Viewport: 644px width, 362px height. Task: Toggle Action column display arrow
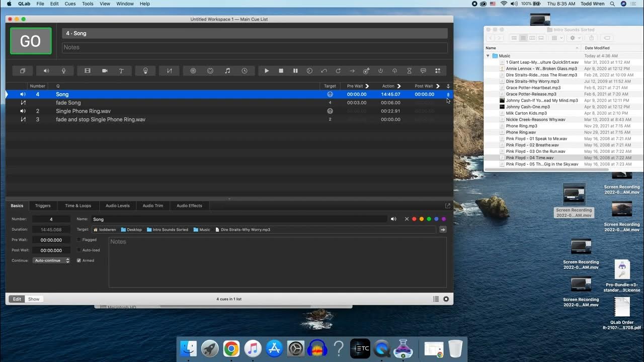click(x=399, y=86)
